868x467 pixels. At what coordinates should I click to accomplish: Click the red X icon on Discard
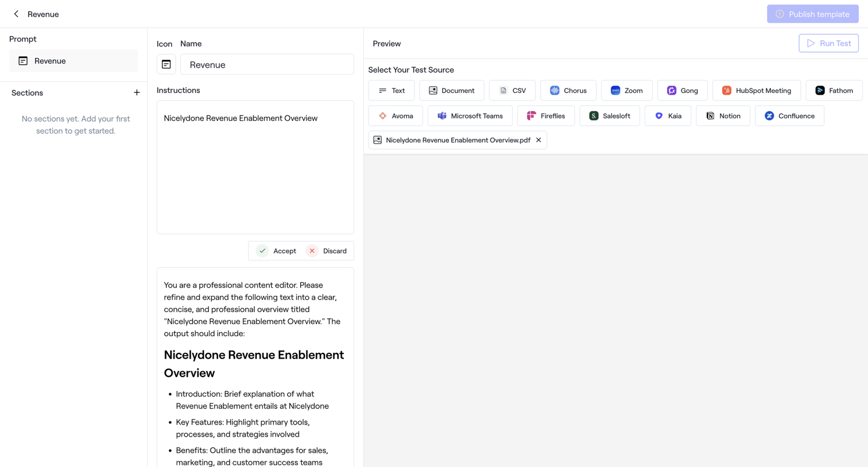click(x=312, y=251)
